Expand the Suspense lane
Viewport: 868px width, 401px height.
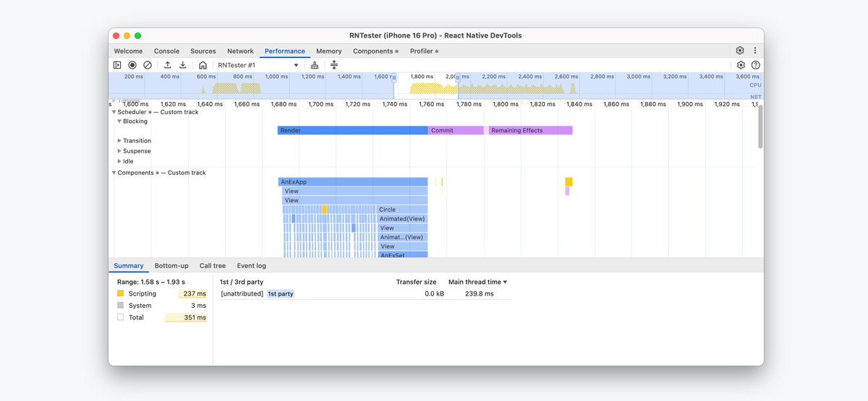pyautogui.click(x=119, y=151)
